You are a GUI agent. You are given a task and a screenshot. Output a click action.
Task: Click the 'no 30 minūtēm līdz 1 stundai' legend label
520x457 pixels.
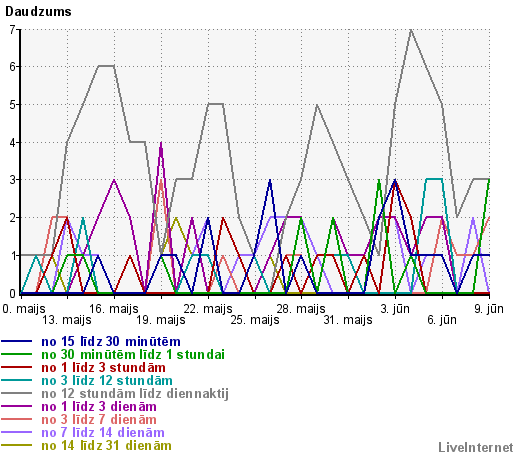coord(133,355)
